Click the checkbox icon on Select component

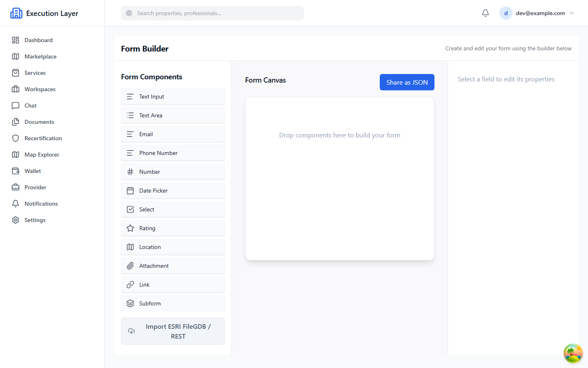[130, 209]
